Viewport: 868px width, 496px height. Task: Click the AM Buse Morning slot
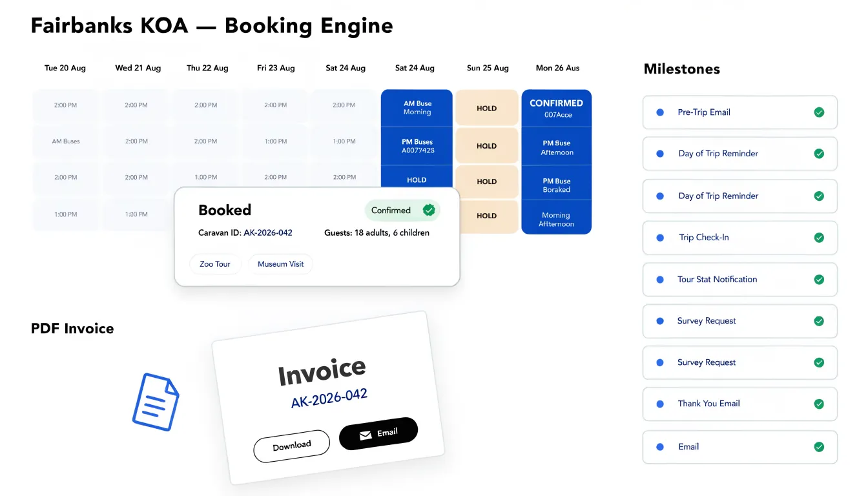click(417, 108)
